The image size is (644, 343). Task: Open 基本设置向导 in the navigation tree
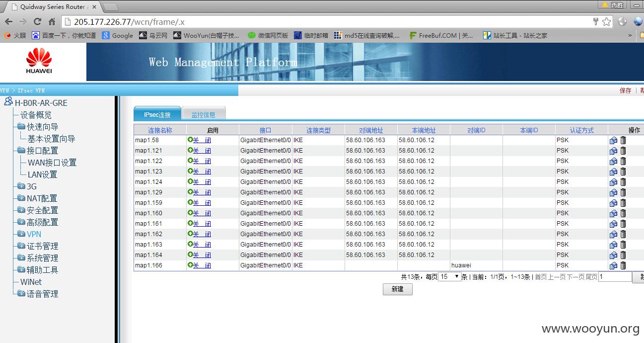(51, 139)
